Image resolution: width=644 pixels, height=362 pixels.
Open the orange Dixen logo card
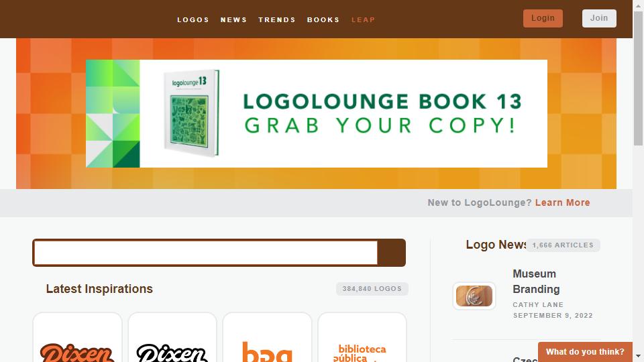point(78,337)
